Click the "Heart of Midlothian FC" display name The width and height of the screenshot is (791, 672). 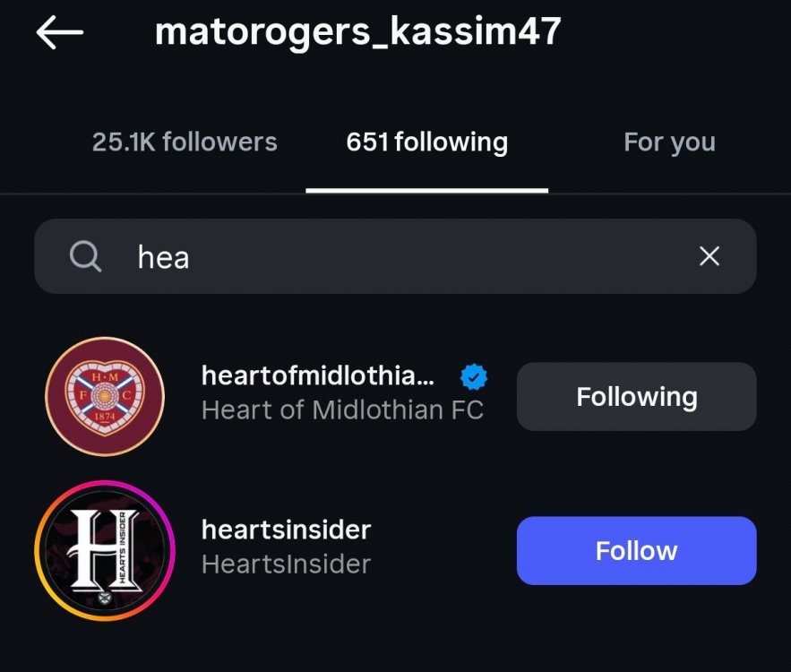(342, 410)
